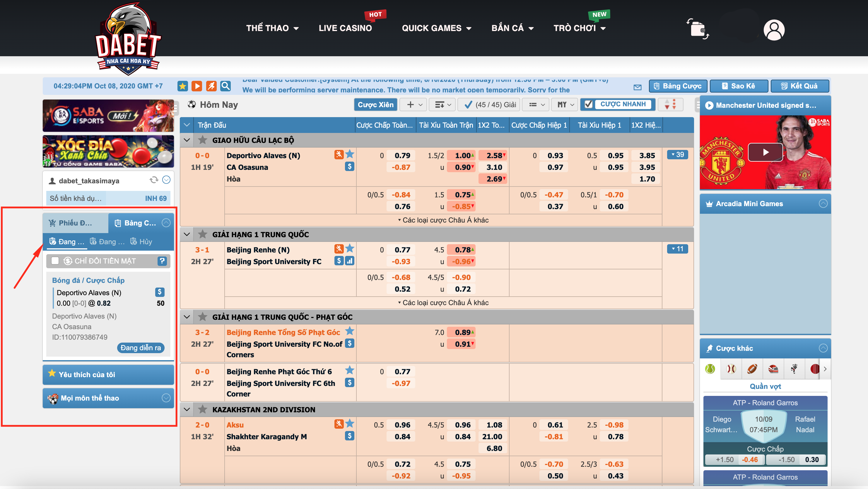Click the Sao Kê statement button

click(739, 86)
